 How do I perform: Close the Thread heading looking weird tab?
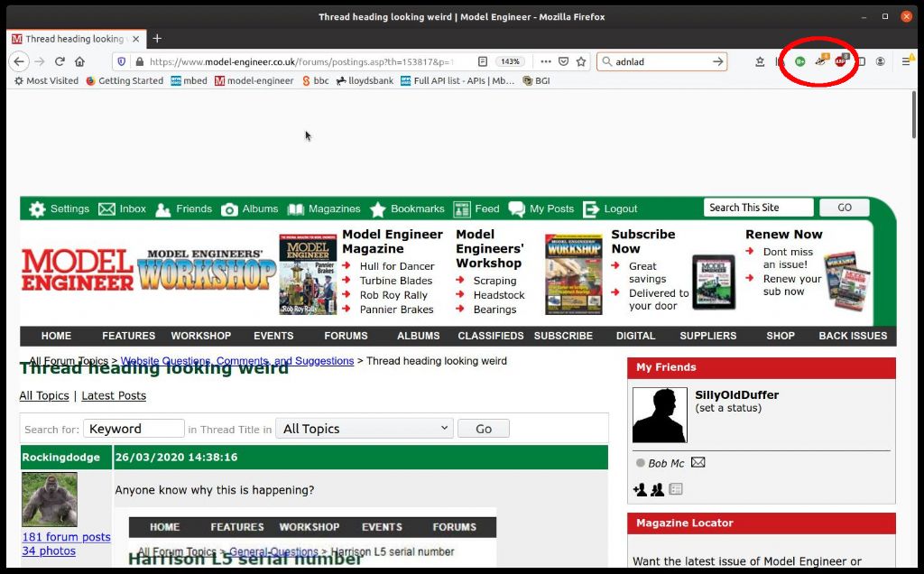click(x=136, y=39)
